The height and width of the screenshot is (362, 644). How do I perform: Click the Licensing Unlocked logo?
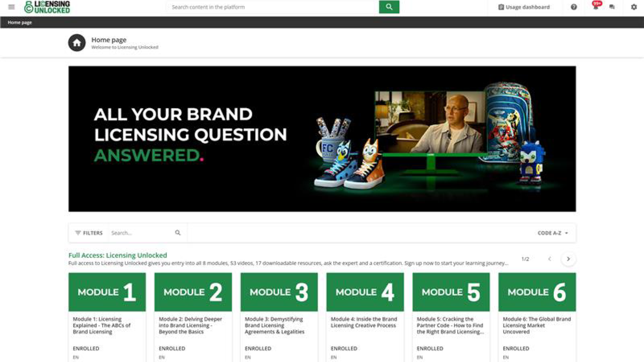tap(47, 7)
